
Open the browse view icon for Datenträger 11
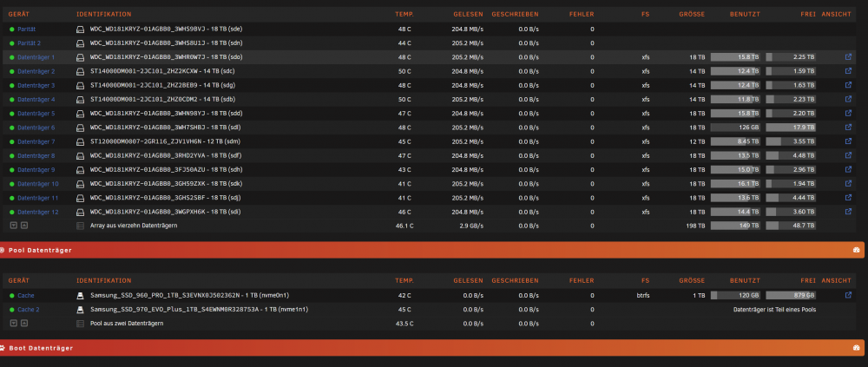click(848, 198)
